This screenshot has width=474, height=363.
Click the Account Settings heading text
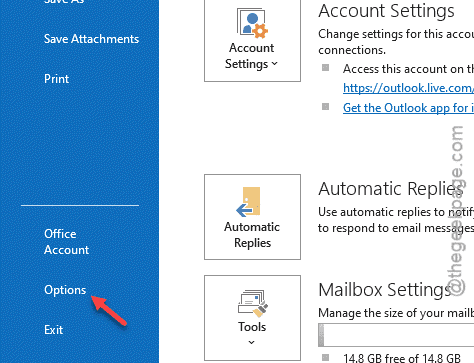[x=386, y=11]
